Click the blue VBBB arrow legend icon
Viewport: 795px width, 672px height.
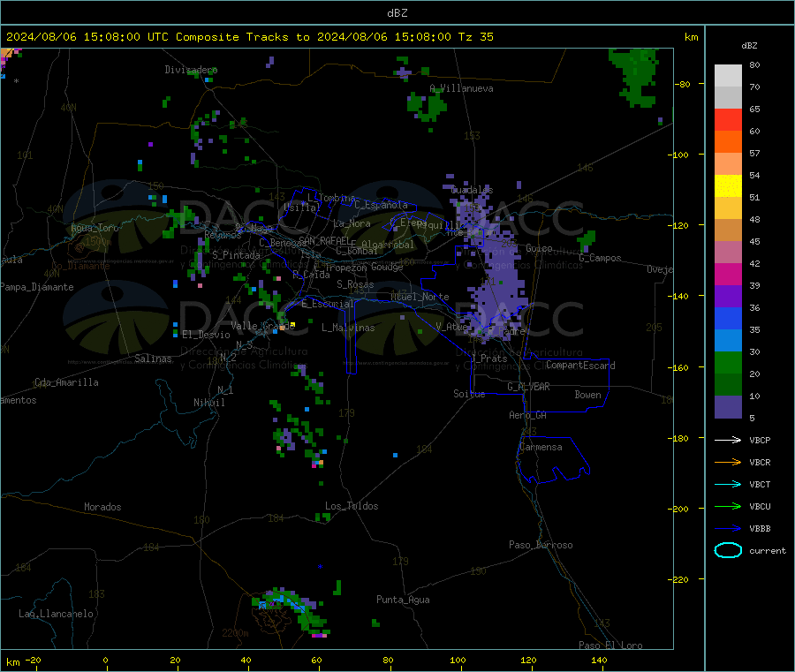point(728,529)
